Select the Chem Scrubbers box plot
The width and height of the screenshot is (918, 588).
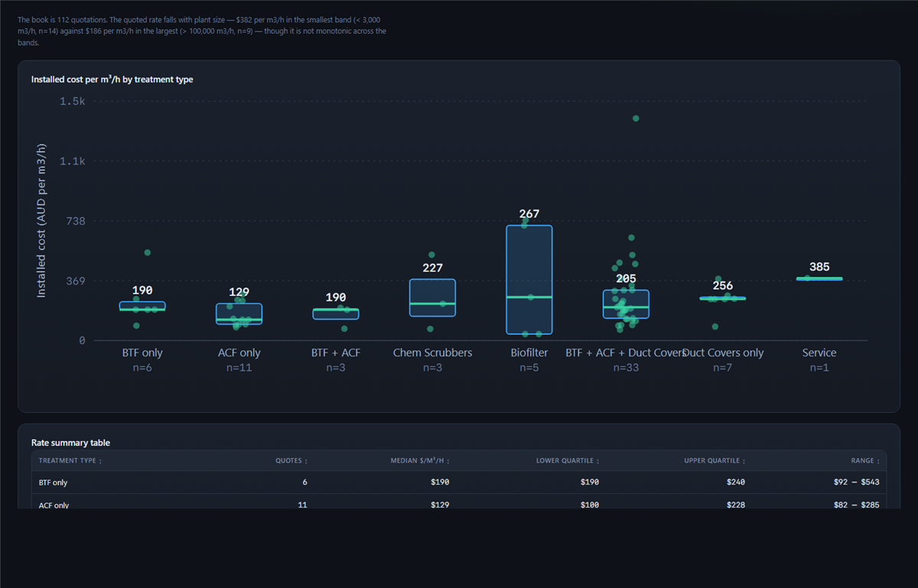click(x=432, y=297)
